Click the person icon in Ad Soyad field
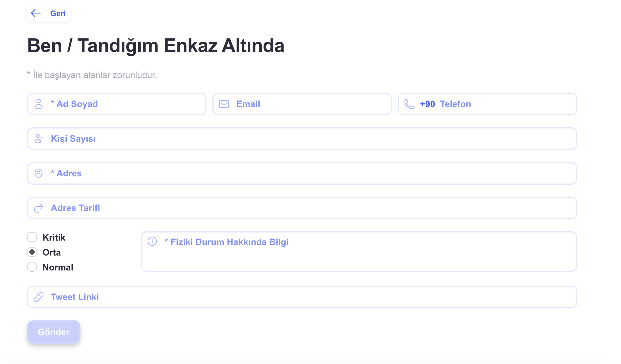This screenshot has width=621, height=364. (x=39, y=104)
